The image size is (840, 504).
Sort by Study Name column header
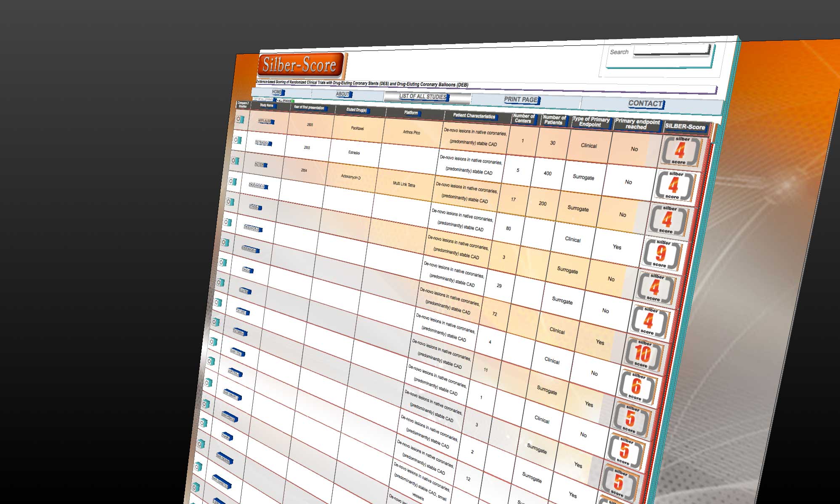268,106
